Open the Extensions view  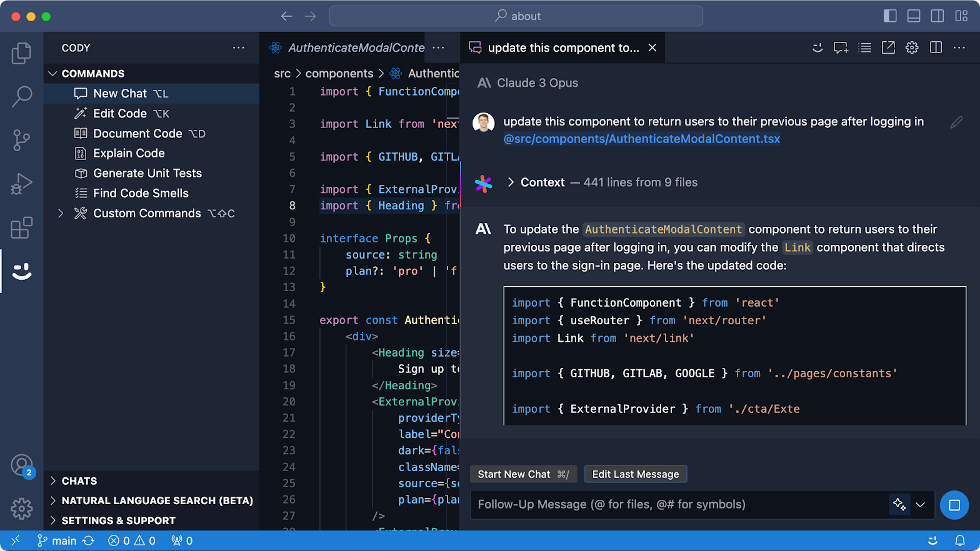[21, 228]
